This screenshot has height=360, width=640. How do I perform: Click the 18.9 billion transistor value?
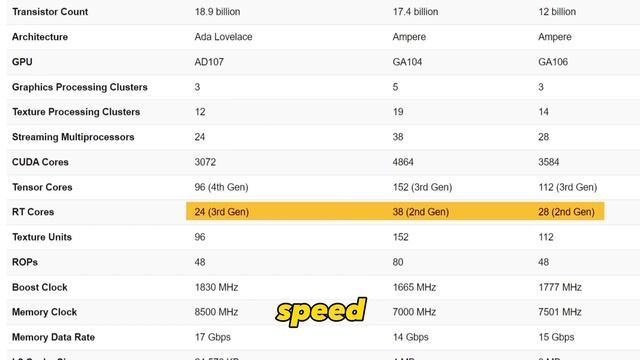tap(217, 12)
